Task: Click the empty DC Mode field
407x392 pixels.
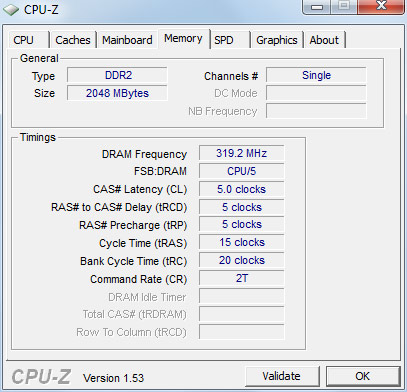Action: point(316,93)
